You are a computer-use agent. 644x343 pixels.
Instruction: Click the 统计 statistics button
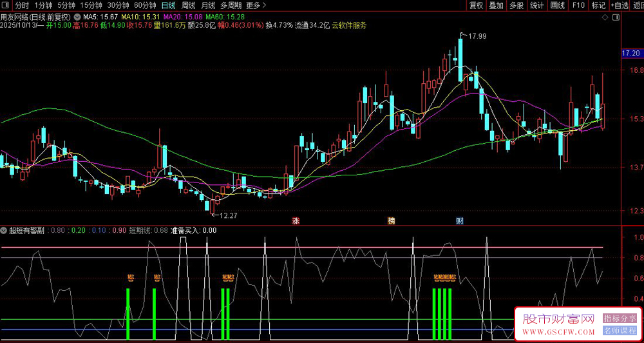click(x=536, y=5)
